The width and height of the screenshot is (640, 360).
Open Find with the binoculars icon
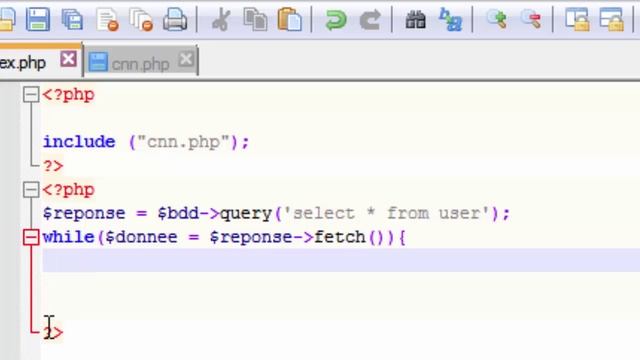[416, 20]
